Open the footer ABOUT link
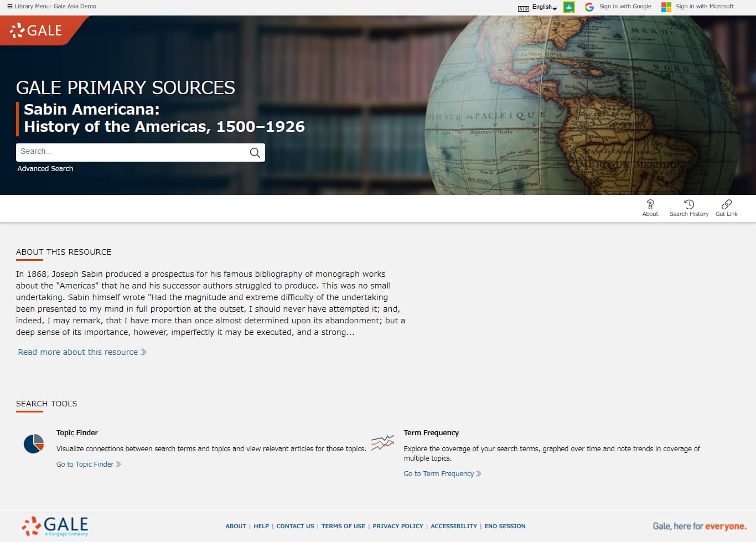The width and height of the screenshot is (756, 542). coord(236,526)
